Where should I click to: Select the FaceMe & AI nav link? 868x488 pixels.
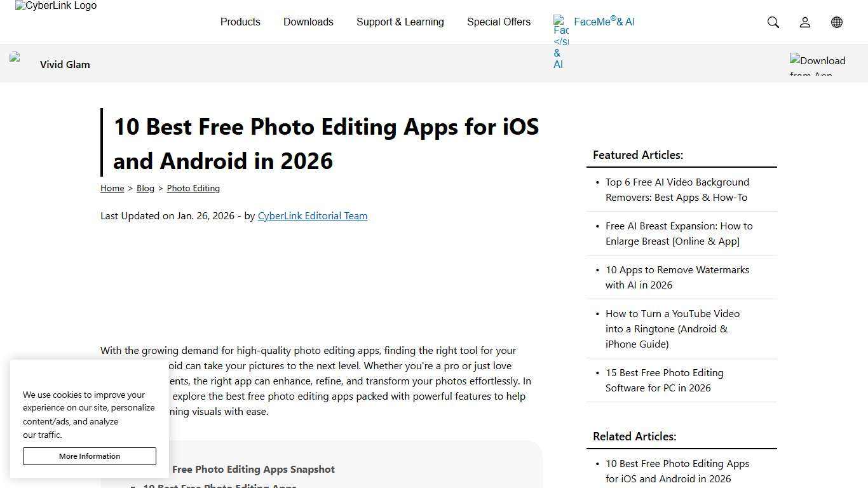(x=604, y=22)
